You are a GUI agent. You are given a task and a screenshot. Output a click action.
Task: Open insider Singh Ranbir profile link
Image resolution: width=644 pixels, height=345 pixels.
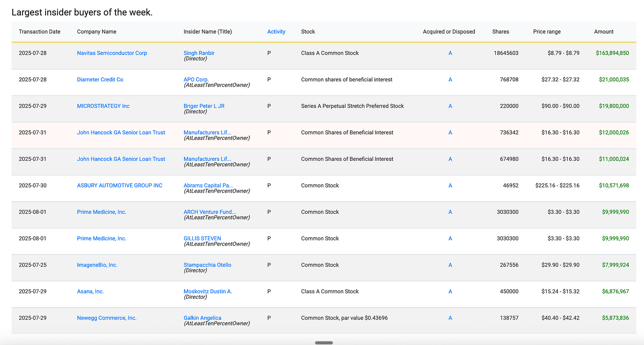[x=199, y=53]
